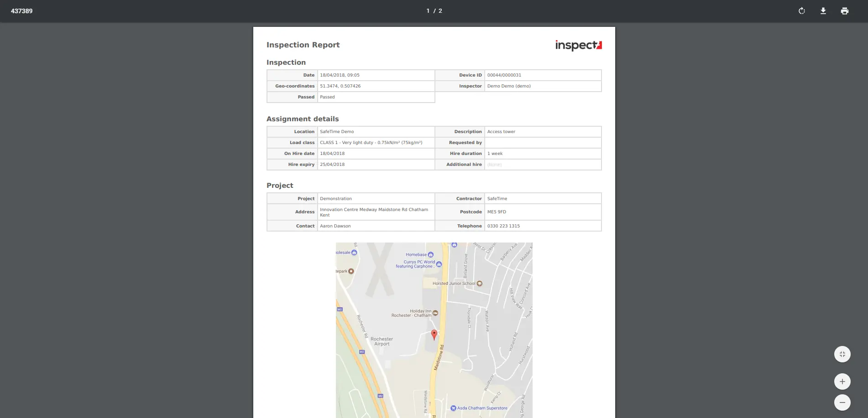Viewport: 868px width, 418px height.
Task: Click the document title 437389
Action: pos(21,11)
